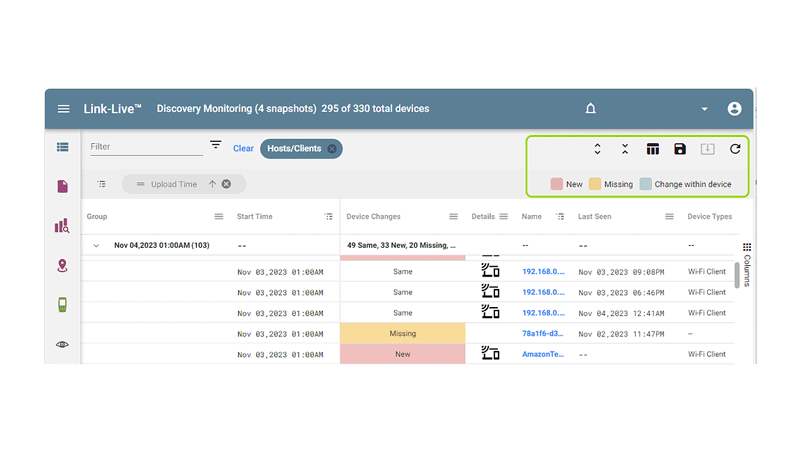Open the Group column menu
Viewport: 800px width, 451px height.
tap(219, 216)
